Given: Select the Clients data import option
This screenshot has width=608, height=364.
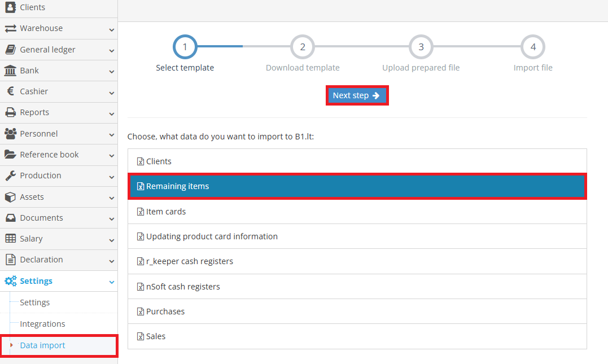Looking at the screenshot, I should pos(357,161).
